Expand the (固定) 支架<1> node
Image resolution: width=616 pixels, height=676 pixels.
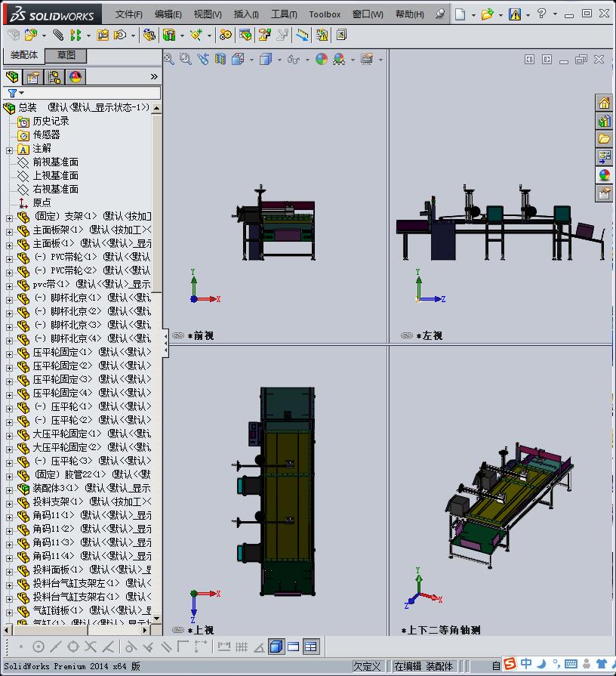tap(10, 218)
